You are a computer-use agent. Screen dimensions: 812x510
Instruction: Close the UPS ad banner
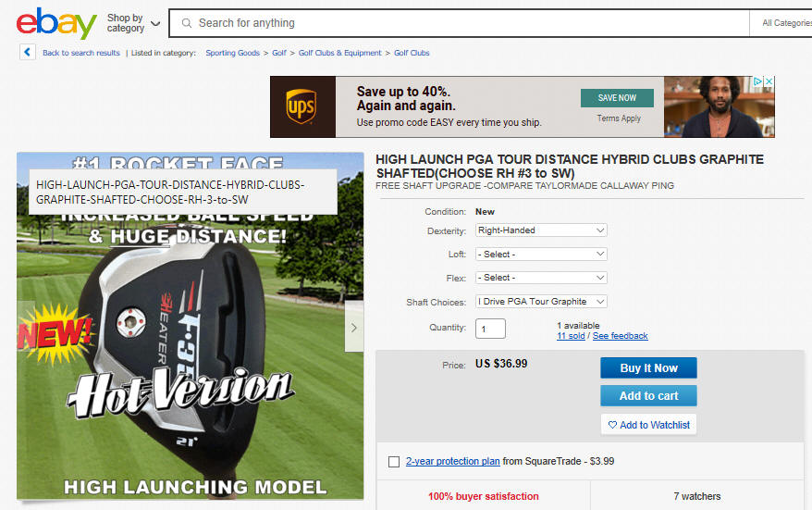tap(769, 81)
